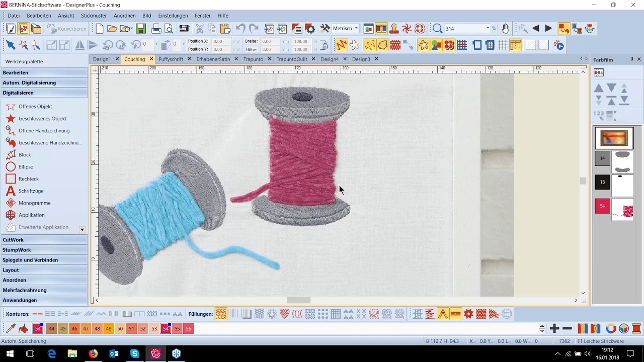The image size is (644, 362).
Task: Switch to the Puffyschrift tab
Action: [x=171, y=59]
